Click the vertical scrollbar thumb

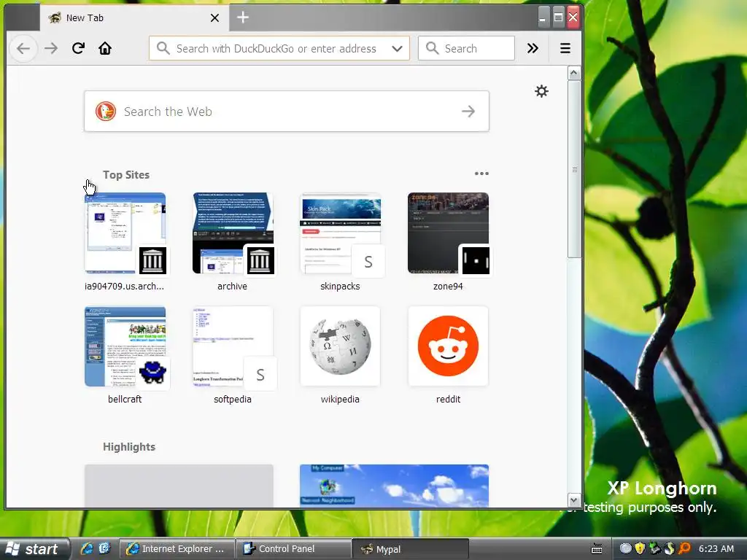(x=574, y=169)
